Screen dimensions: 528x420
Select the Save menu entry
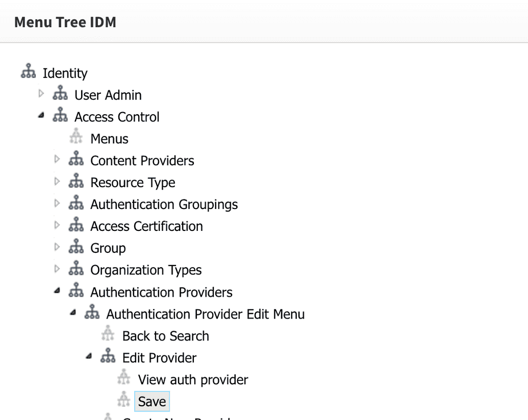[x=152, y=401]
